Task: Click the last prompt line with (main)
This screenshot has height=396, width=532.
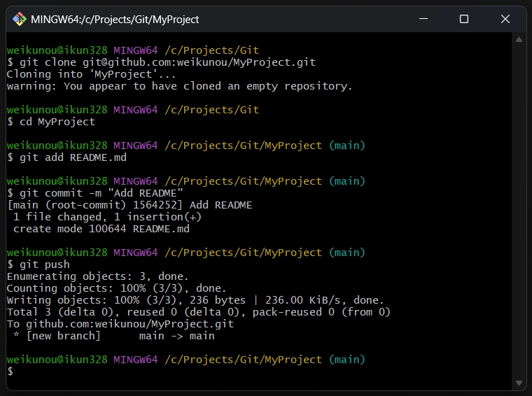Action: [186, 360]
